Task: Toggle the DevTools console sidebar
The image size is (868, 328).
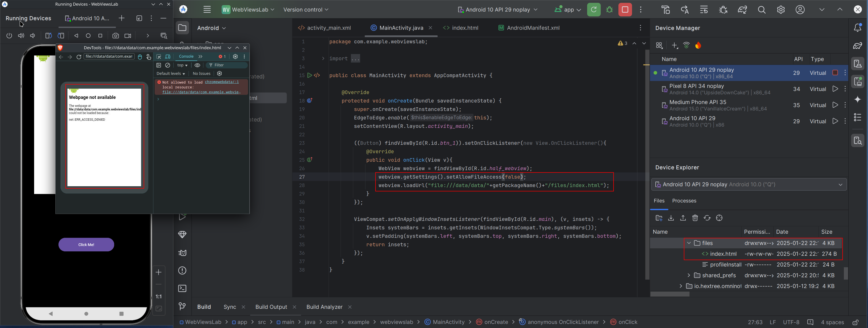Action: pos(159,65)
